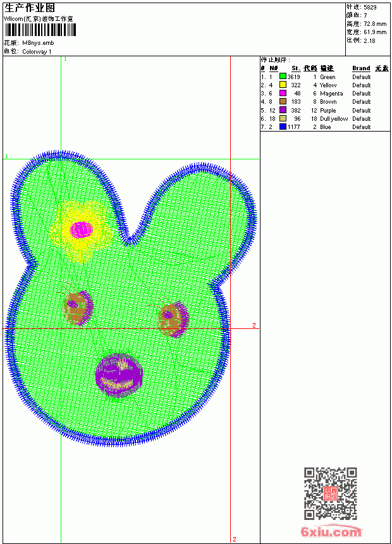Image resolution: width=392 pixels, height=544 pixels.
Task: Click the bunny's left brown eye
Action: coord(78,307)
